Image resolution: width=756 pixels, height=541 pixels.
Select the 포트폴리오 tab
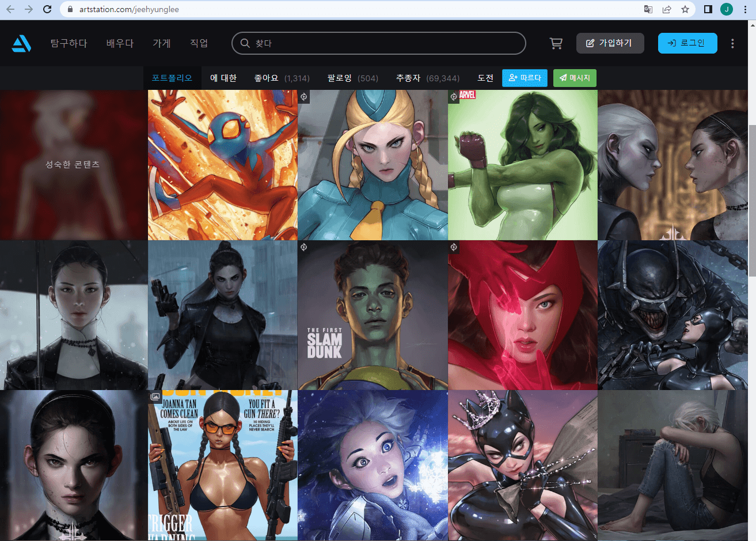tap(172, 78)
